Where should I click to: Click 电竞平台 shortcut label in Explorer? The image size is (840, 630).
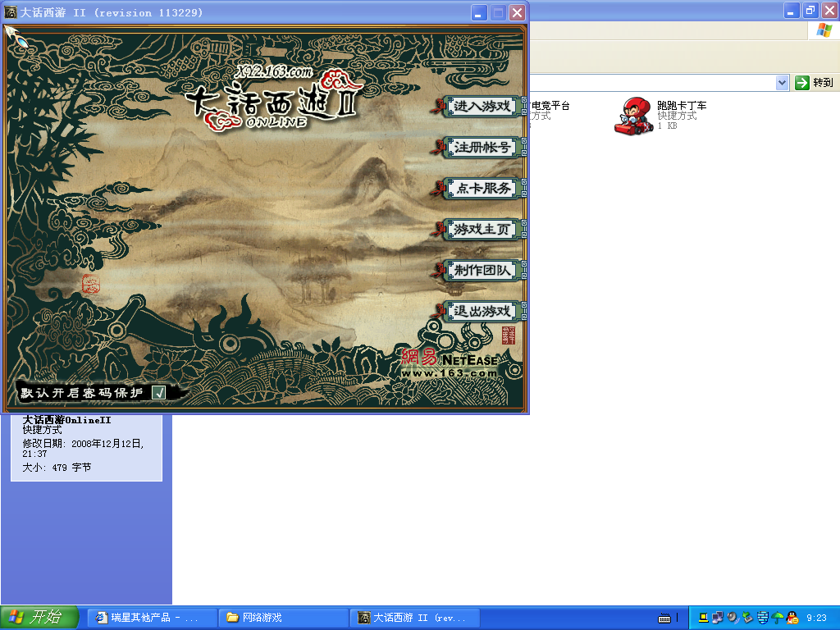[x=550, y=106]
